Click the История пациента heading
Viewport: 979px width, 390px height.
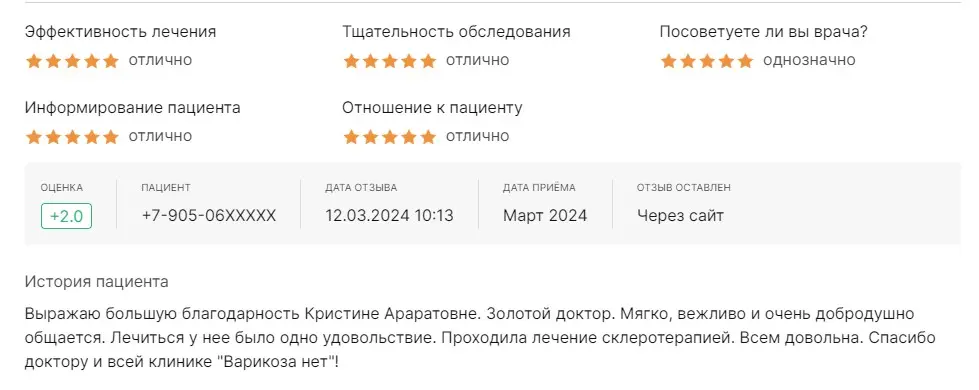(97, 282)
